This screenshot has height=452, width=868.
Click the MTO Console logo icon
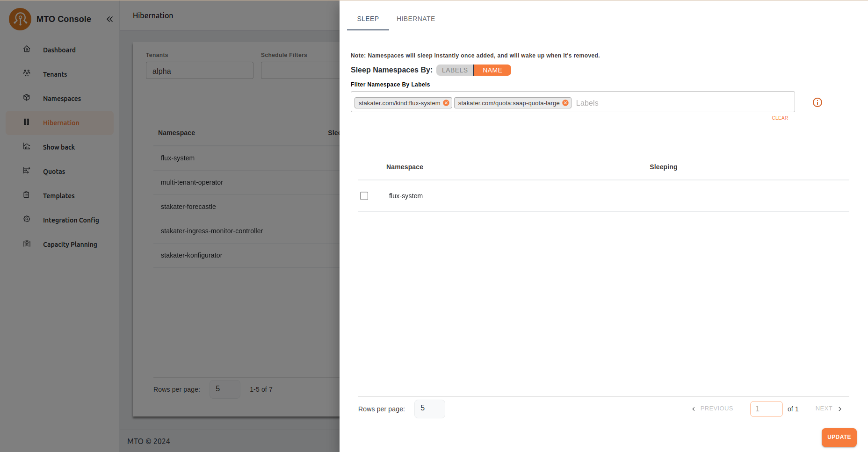pyautogui.click(x=20, y=19)
